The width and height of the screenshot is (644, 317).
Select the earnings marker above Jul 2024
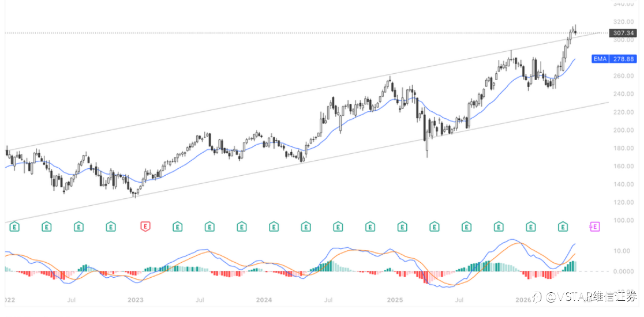pos(338,225)
